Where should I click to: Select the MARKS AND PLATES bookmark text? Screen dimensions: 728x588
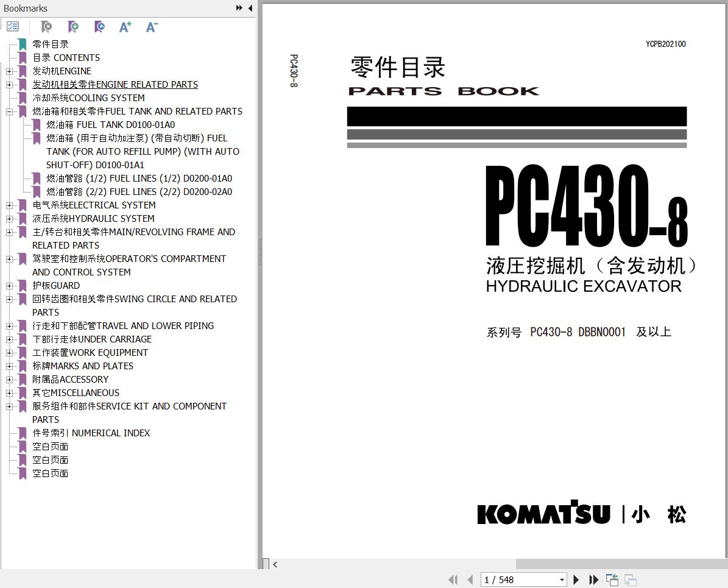[83, 366]
